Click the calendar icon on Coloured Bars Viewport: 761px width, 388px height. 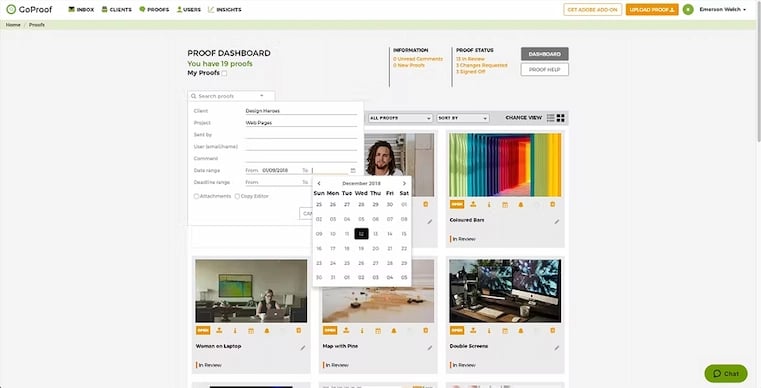coord(505,204)
